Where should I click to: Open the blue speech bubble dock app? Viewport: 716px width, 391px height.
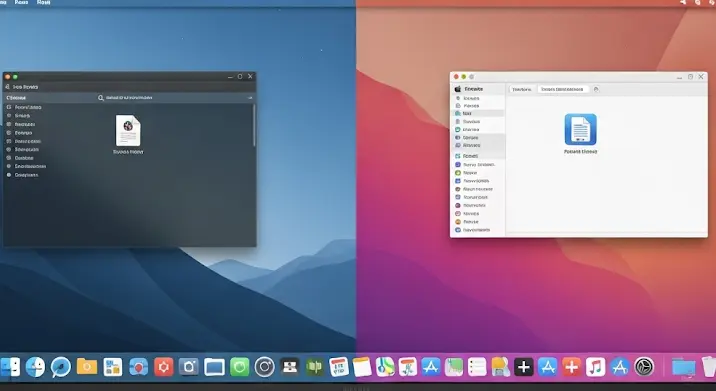tap(61, 367)
